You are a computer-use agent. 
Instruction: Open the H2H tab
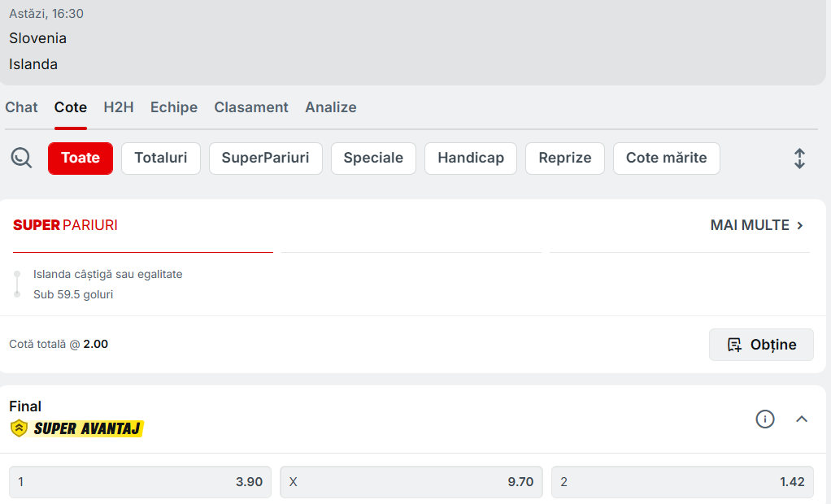(119, 107)
